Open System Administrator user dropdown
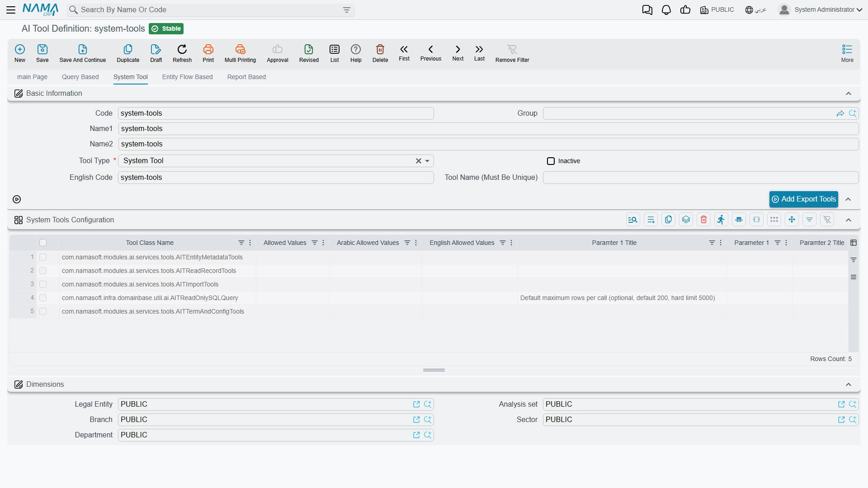The width and height of the screenshot is (868, 488). [820, 10]
